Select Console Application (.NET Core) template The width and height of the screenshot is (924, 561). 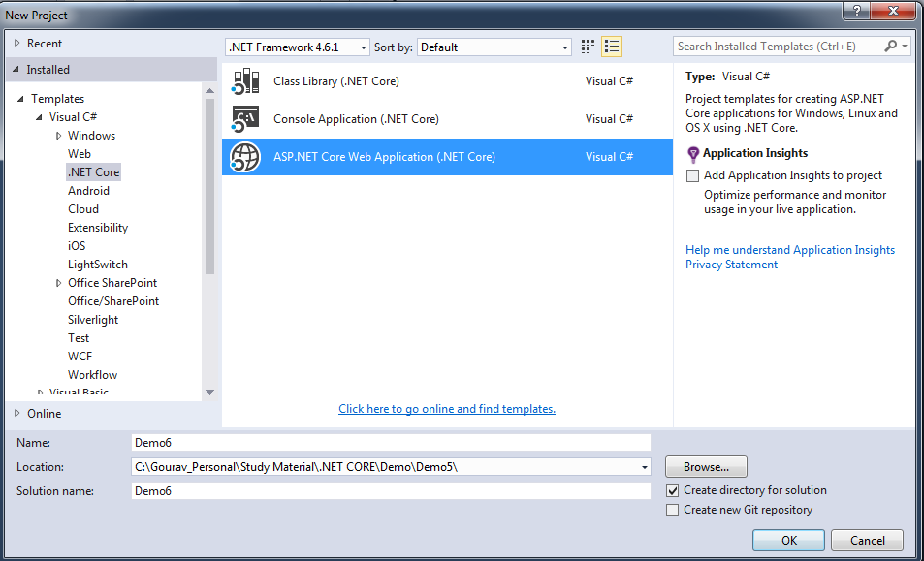(x=447, y=119)
